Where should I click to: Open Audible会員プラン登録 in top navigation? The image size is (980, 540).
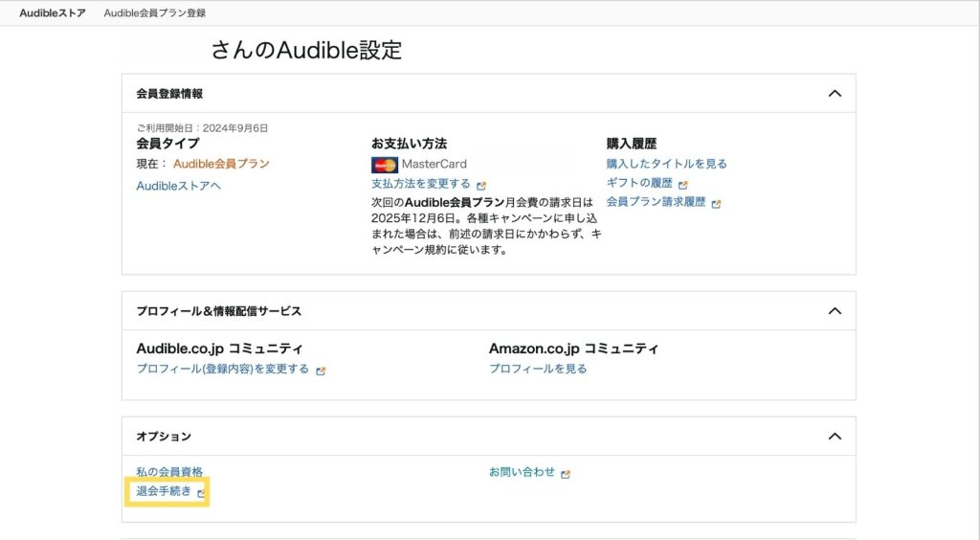155,13
